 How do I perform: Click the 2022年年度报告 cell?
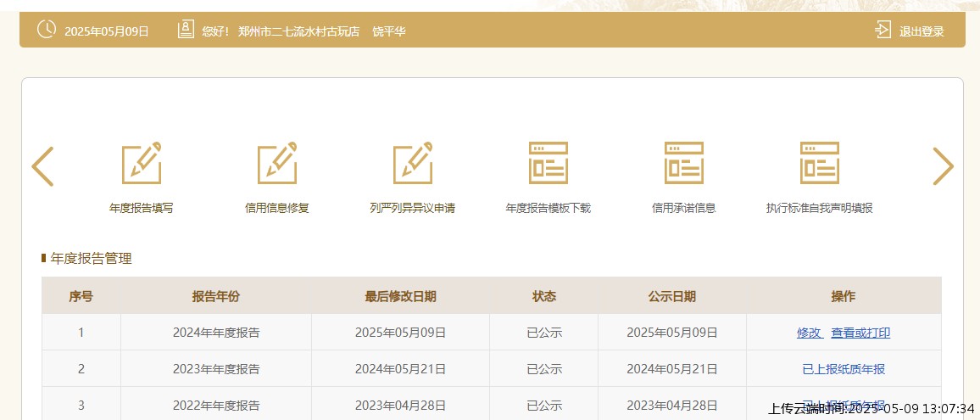(216, 406)
